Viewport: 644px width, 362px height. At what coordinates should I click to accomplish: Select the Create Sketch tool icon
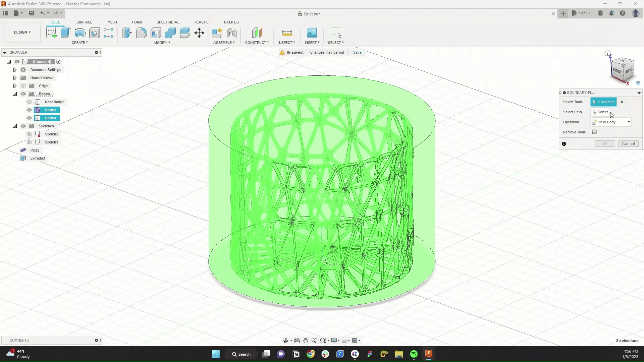pos(51,33)
